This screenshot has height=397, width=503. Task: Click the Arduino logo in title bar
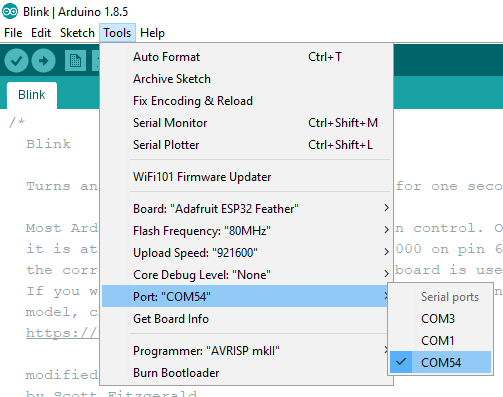point(10,12)
